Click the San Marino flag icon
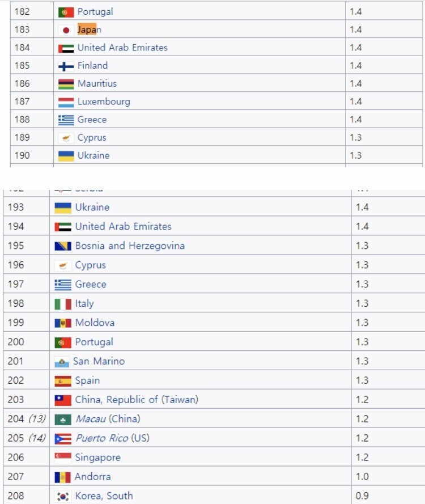The height and width of the screenshot is (504, 425). point(62,362)
